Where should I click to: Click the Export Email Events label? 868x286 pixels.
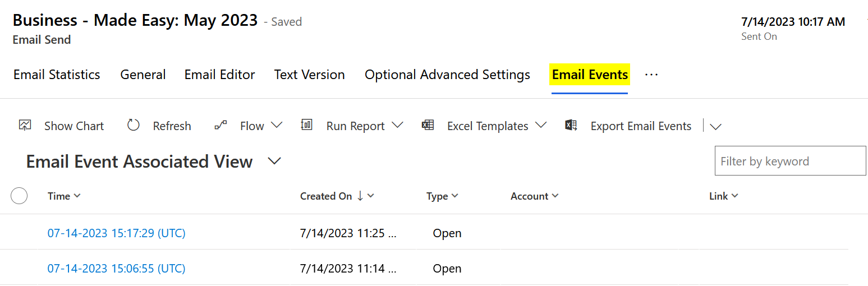click(x=641, y=126)
